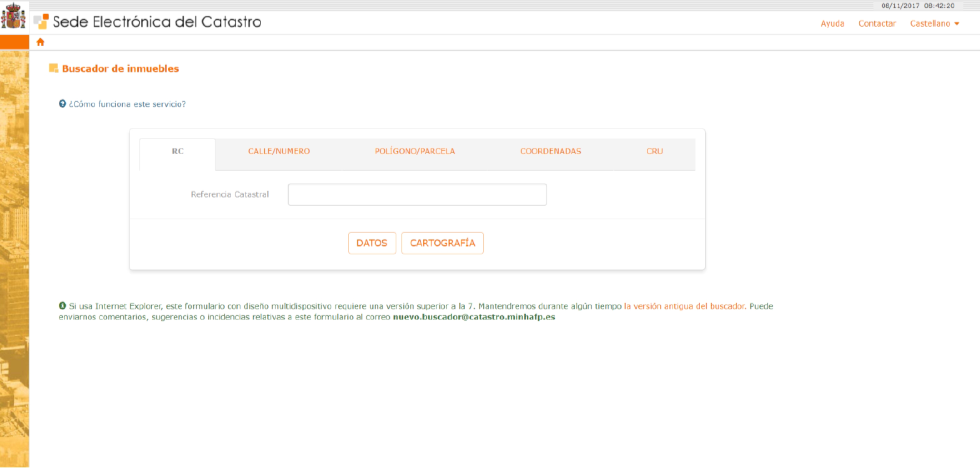Click the Referencia Catastral label

(230, 194)
